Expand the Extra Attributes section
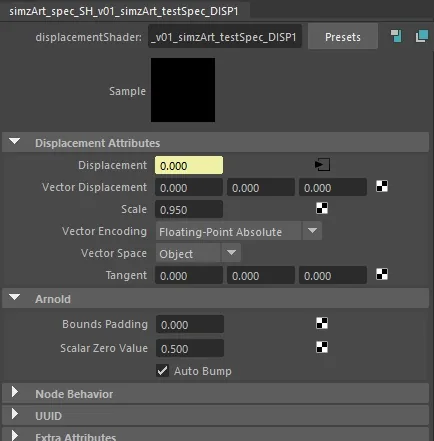 pyautogui.click(x=15, y=436)
